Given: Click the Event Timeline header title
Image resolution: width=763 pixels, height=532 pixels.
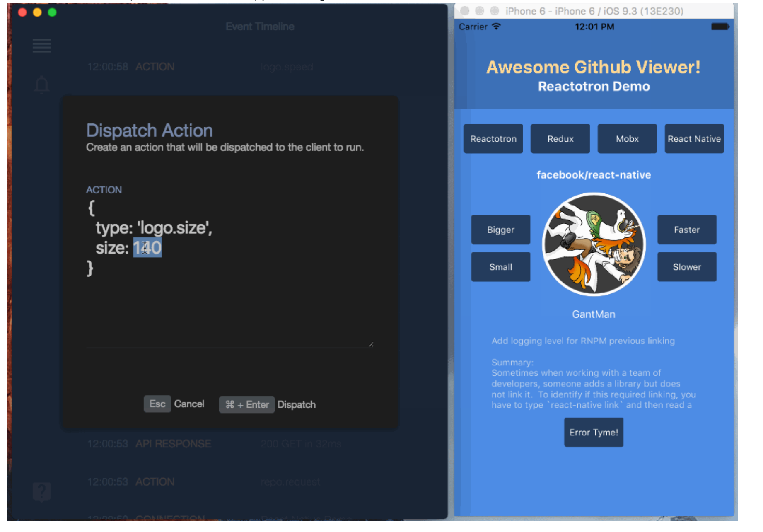Looking at the screenshot, I should (x=260, y=27).
